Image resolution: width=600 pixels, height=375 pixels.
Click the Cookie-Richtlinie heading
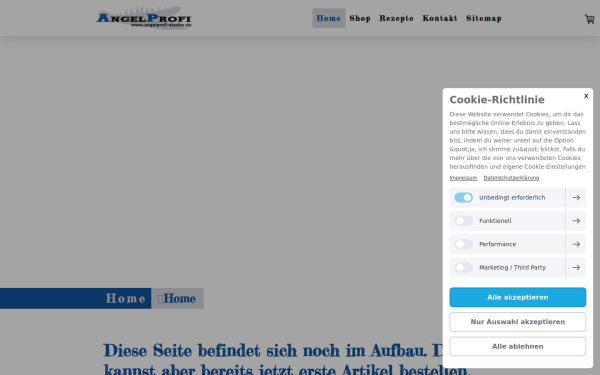coord(497,99)
